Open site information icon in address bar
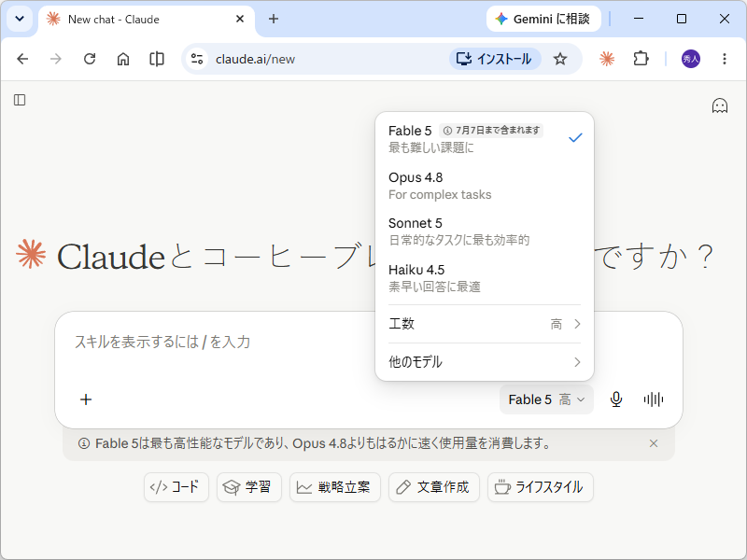This screenshot has height=560, width=747. pos(197,59)
